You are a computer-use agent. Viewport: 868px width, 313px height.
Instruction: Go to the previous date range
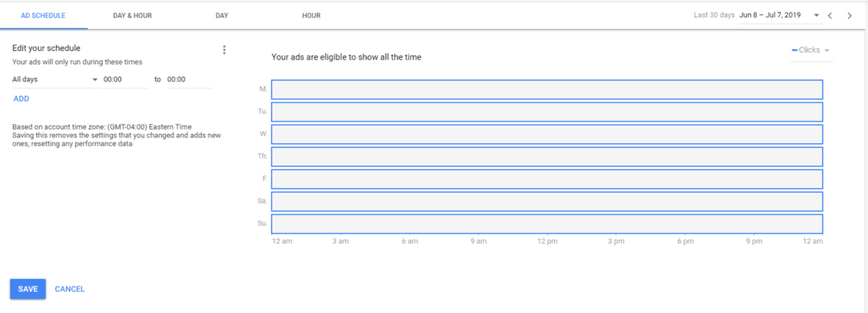pyautogui.click(x=830, y=15)
